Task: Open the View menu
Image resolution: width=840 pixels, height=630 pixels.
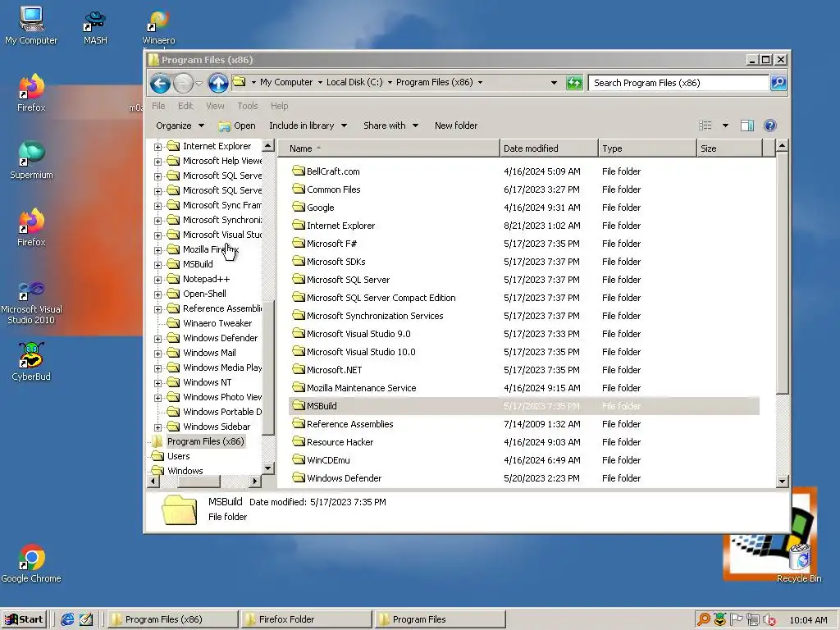Action: click(x=215, y=106)
